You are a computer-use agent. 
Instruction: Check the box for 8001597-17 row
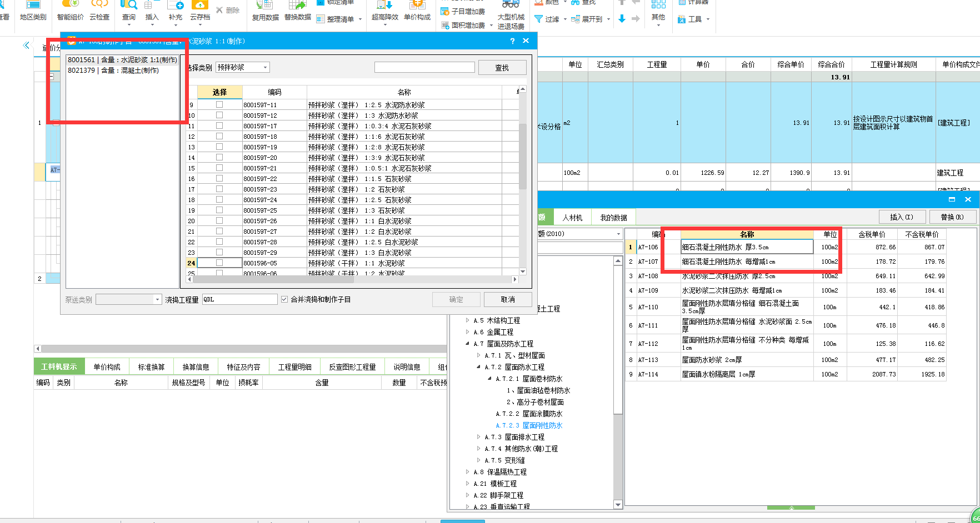point(219,125)
